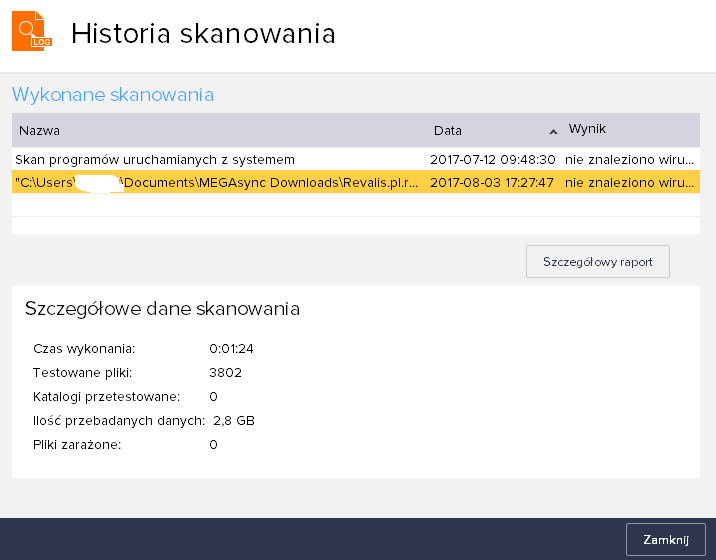Click the Historia skanowania title
716x560 pixels.
203,34
